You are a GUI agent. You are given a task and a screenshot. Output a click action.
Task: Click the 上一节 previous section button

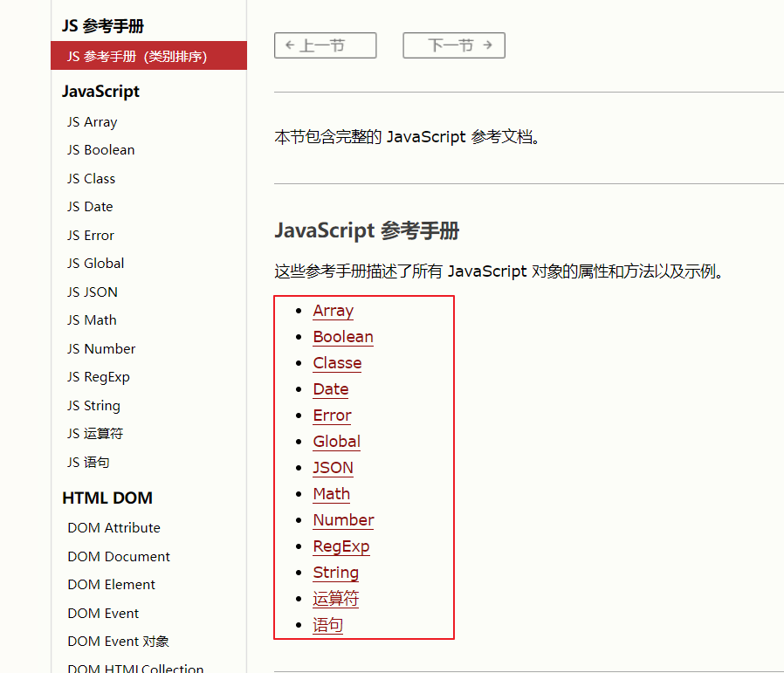[x=325, y=45]
